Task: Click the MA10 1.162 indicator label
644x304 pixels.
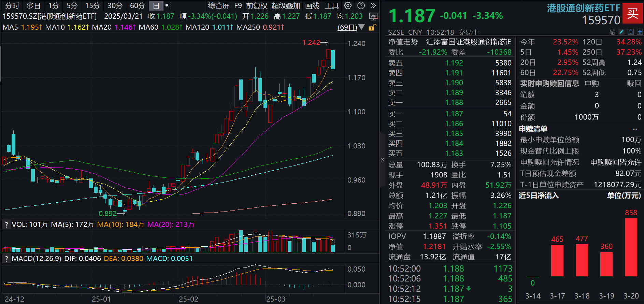Action: click(x=67, y=27)
